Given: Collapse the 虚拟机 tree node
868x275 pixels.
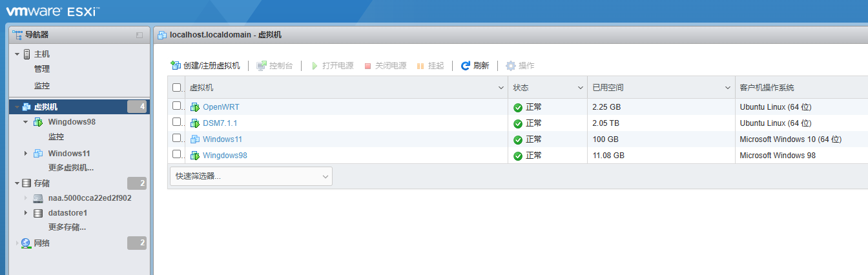Looking at the screenshot, I should [x=17, y=107].
